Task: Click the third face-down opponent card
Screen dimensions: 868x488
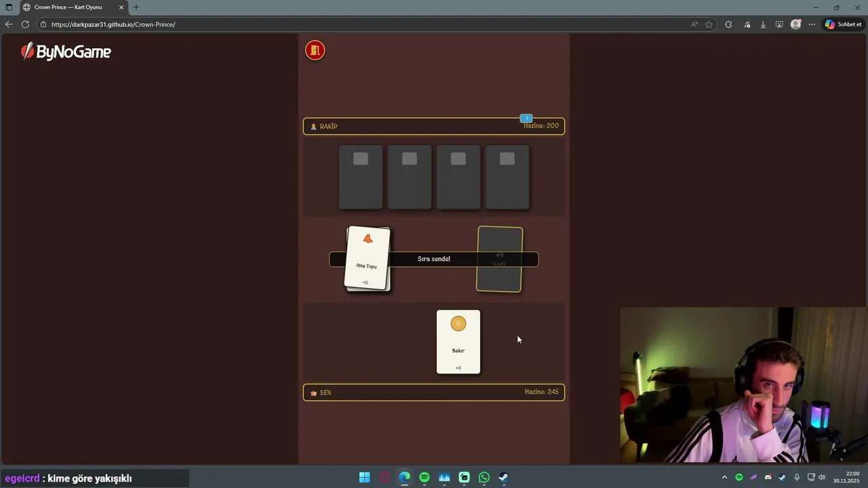Action: tap(458, 177)
